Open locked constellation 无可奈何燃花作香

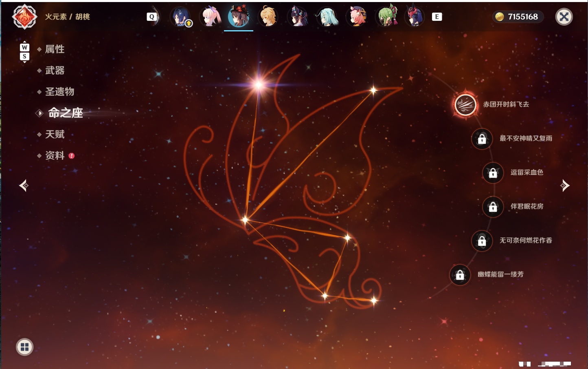pos(482,241)
